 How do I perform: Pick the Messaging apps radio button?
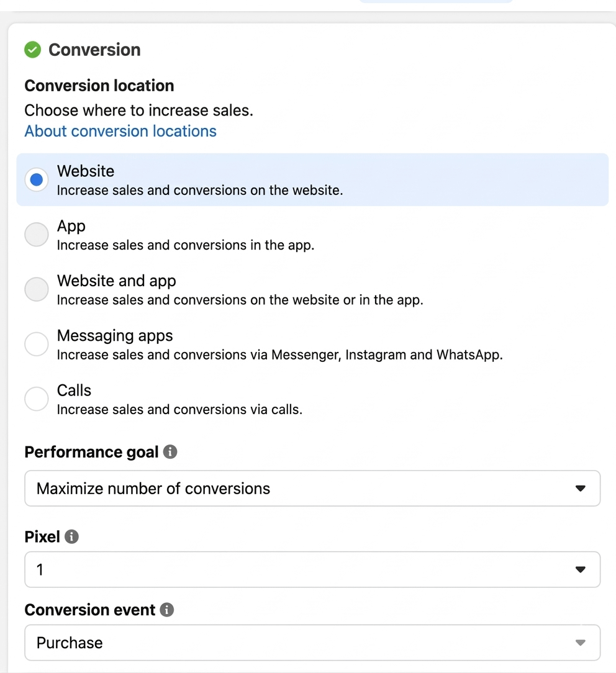37,344
